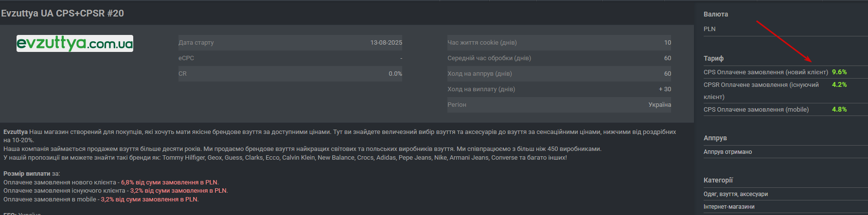The width and height of the screenshot is (868, 215).
Task: Click the PLN currency value
Action: tap(709, 29)
